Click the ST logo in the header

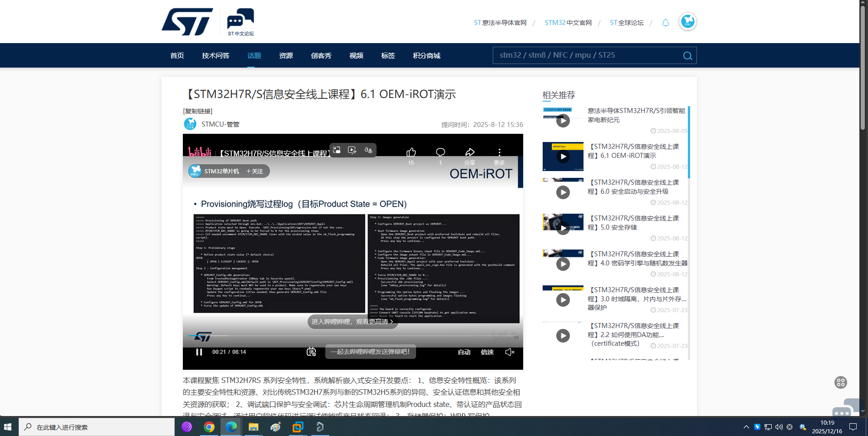tap(187, 21)
